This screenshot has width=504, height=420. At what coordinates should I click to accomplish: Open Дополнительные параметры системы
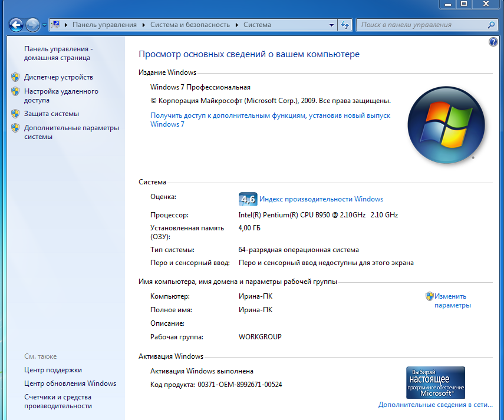[x=71, y=133]
